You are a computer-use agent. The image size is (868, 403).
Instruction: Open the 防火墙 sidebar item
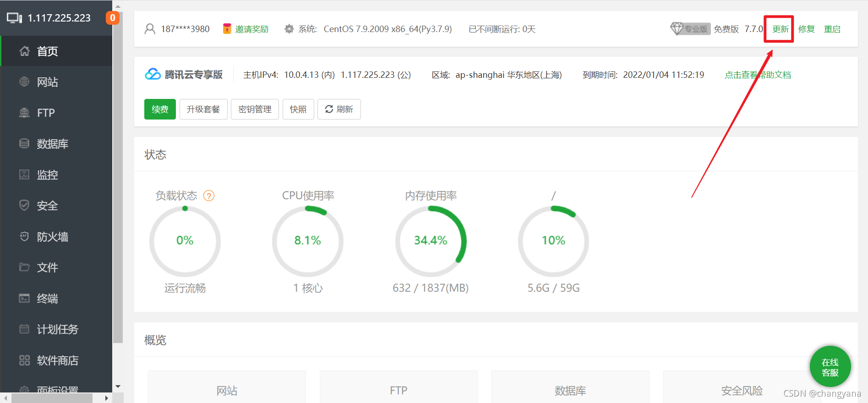coord(56,236)
